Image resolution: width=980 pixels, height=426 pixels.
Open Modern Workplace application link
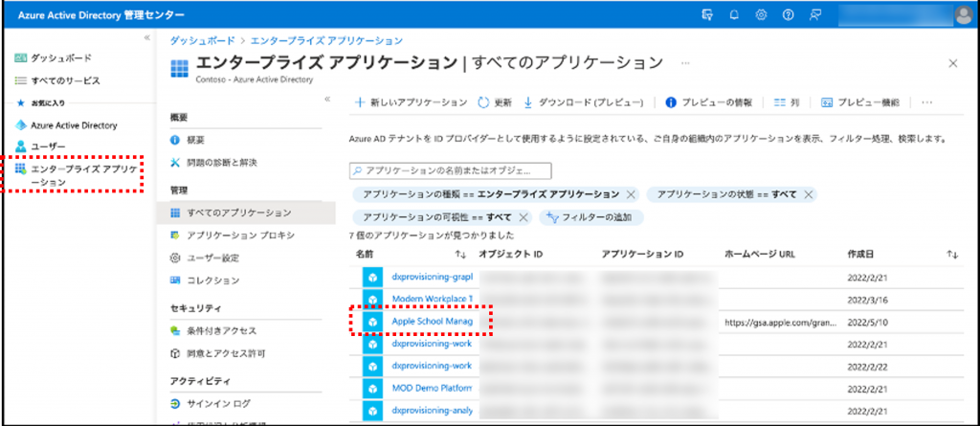(432, 299)
